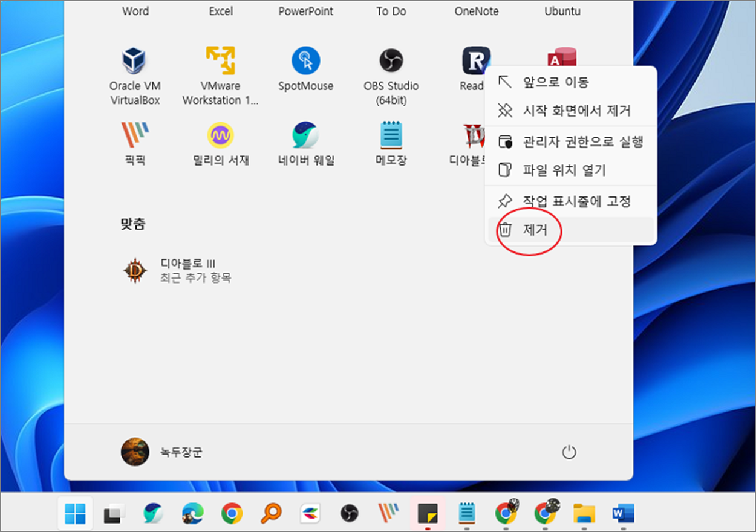Click the To Do label in pinned apps
The width and height of the screenshot is (756, 532).
click(391, 11)
